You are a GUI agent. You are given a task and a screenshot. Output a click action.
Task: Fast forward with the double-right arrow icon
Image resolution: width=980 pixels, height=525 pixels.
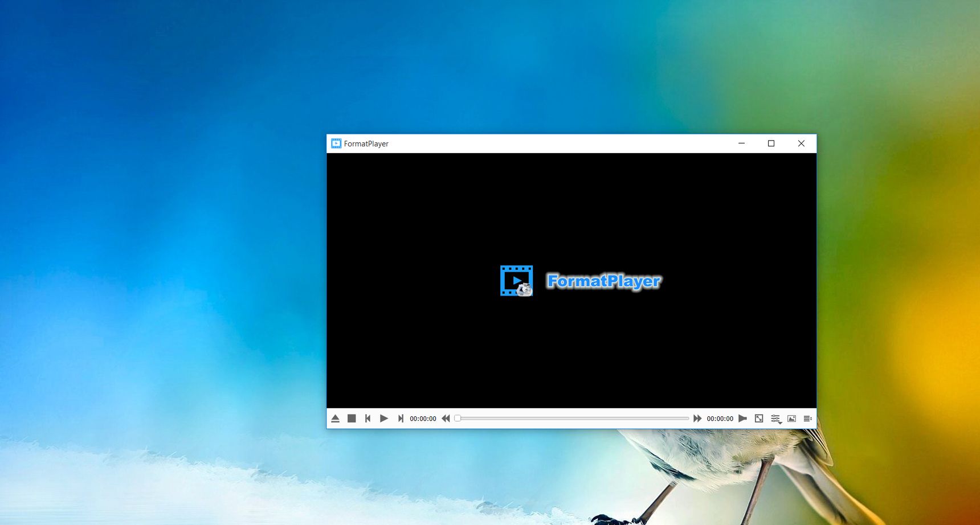tap(697, 419)
